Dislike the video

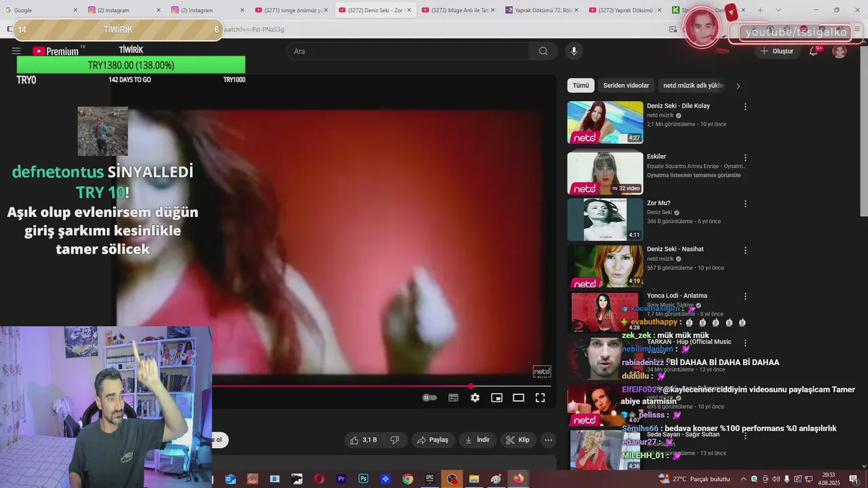click(395, 440)
